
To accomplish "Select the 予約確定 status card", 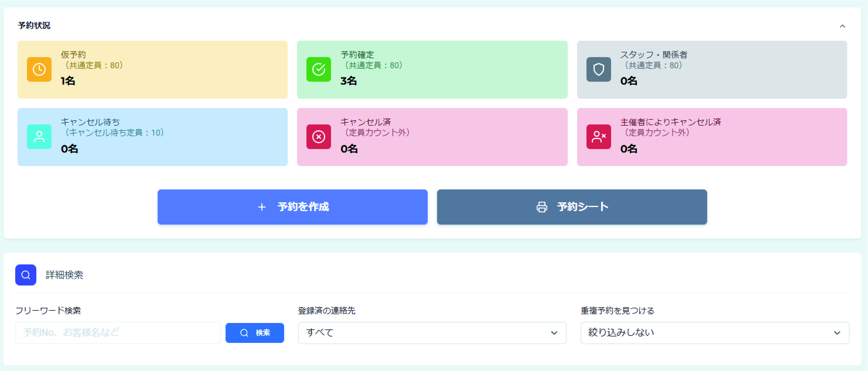I will (432, 69).
